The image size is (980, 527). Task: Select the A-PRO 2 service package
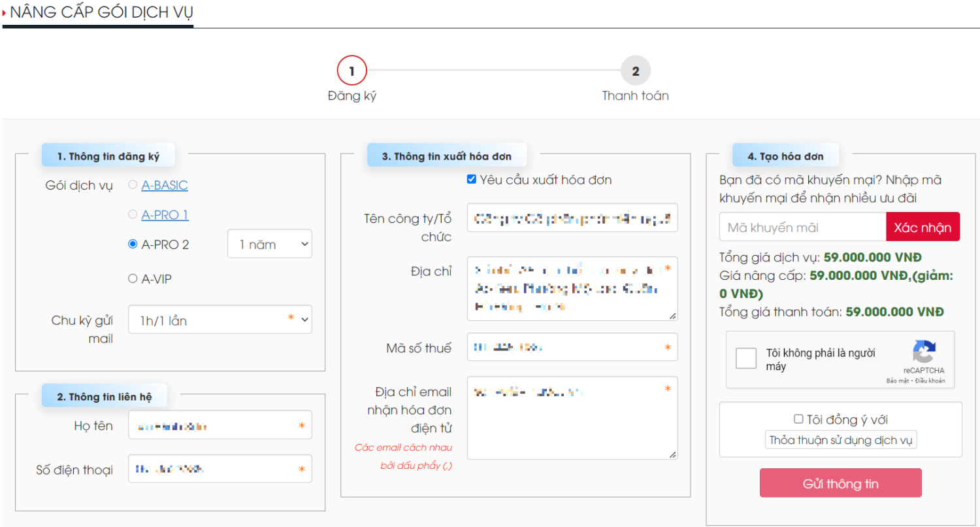click(133, 245)
